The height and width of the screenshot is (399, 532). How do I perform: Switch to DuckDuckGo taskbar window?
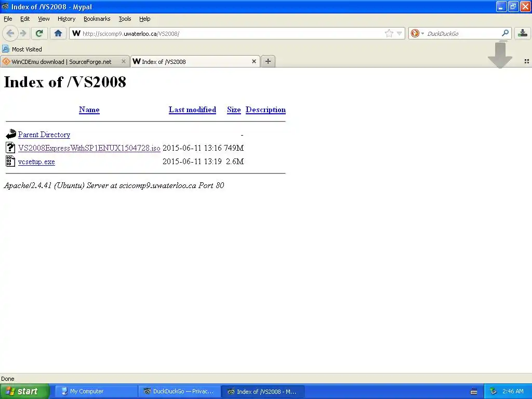[179, 391]
